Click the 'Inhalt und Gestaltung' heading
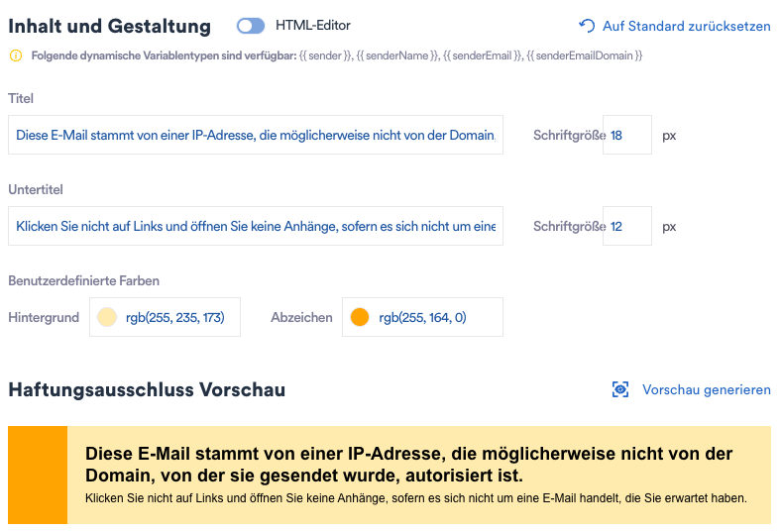Viewport: 780px width, 532px height. [109, 27]
